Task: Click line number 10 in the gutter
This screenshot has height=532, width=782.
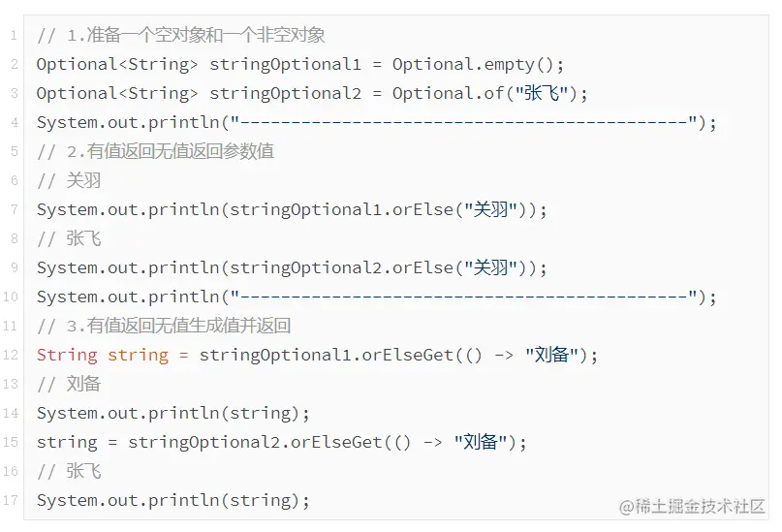Action: [11, 297]
